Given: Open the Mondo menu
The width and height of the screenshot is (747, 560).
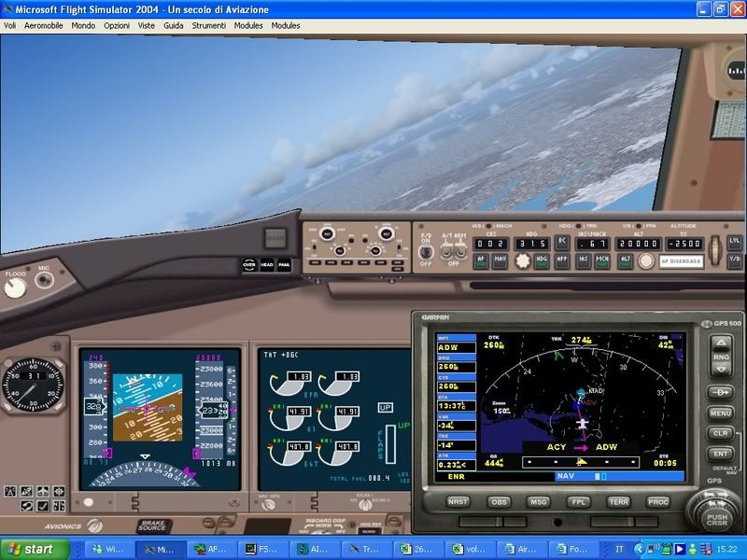Looking at the screenshot, I should coord(83,26).
